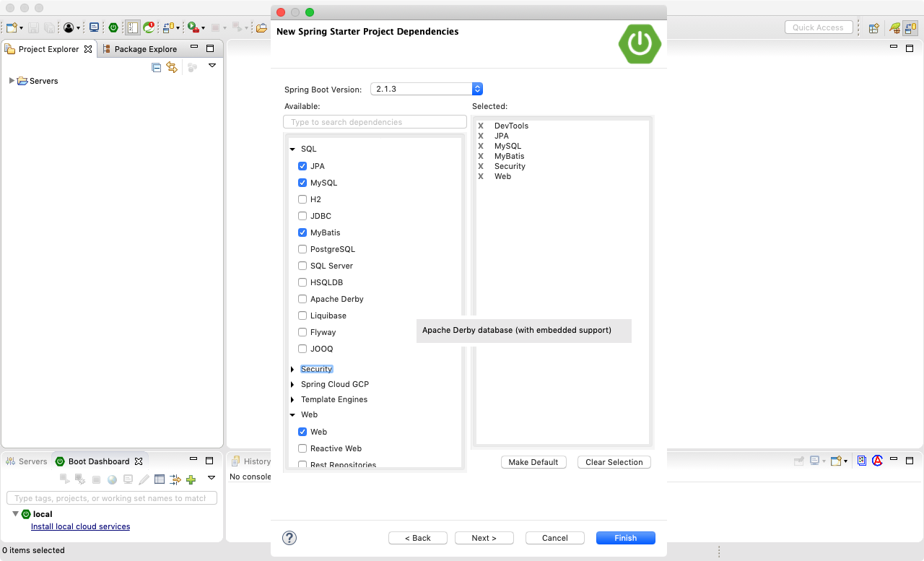The image size is (924, 561).
Task: Switch to the Servers tab
Action: pyautogui.click(x=32, y=461)
